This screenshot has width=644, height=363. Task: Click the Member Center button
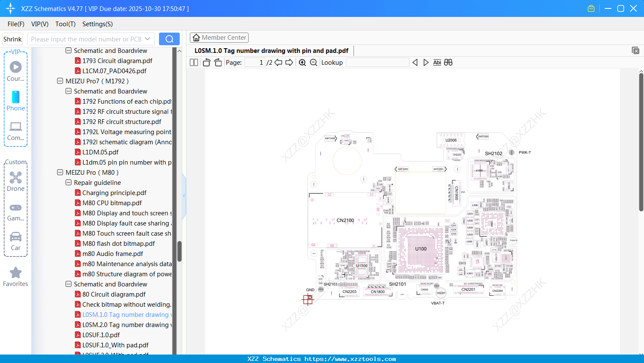(219, 38)
